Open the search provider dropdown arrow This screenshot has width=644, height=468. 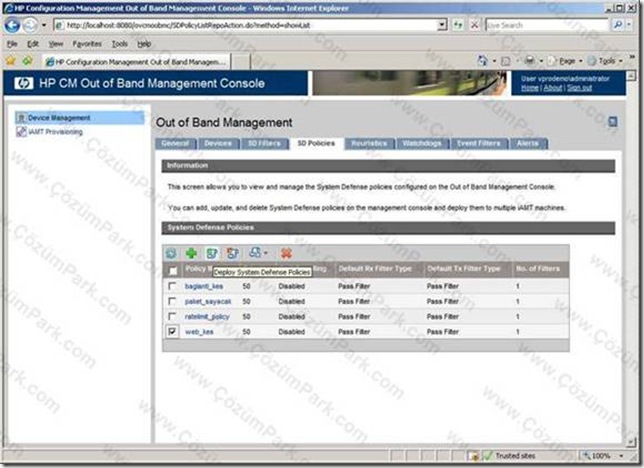coord(629,25)
